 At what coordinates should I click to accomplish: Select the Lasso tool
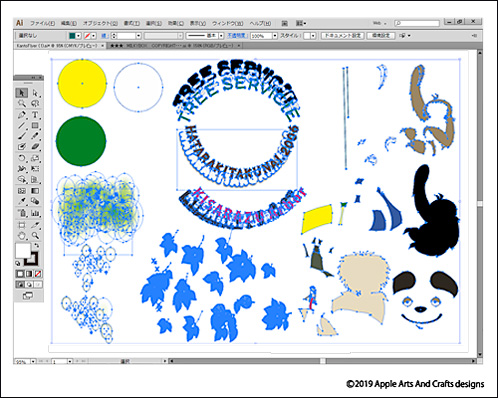point(35,104)
